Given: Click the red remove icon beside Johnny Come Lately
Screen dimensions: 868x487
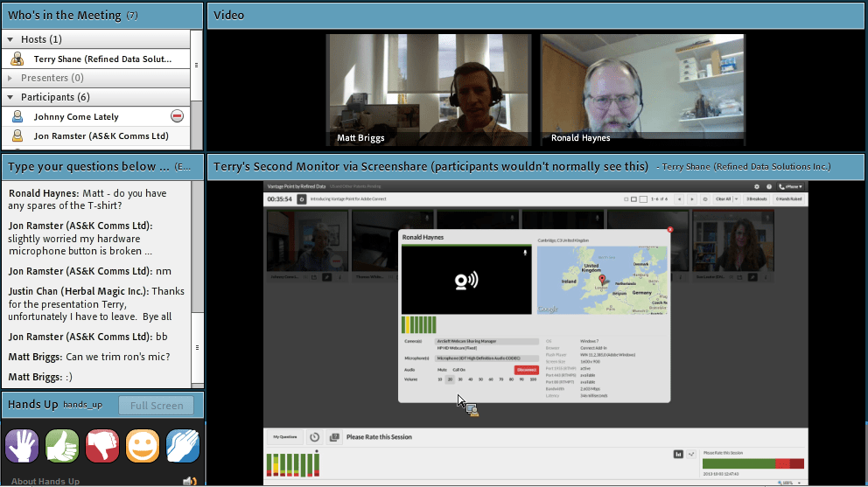Looking at the screenshot, I should click(177, 116).
